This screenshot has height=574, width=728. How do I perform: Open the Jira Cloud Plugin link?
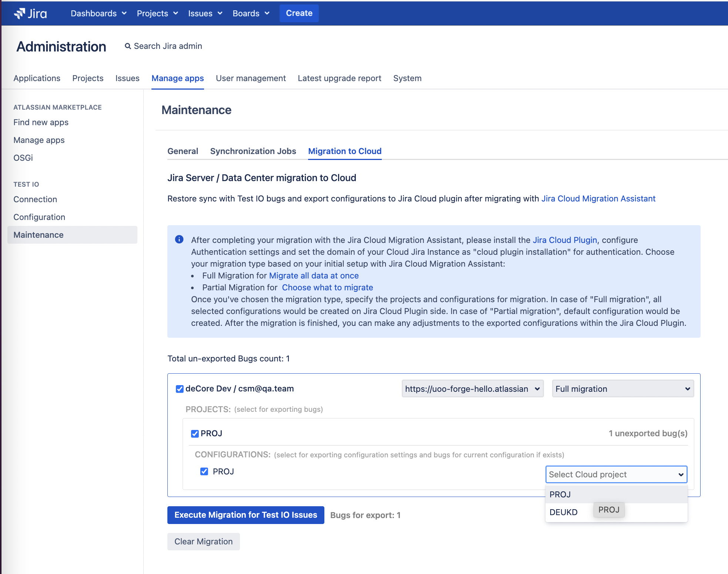565,240
